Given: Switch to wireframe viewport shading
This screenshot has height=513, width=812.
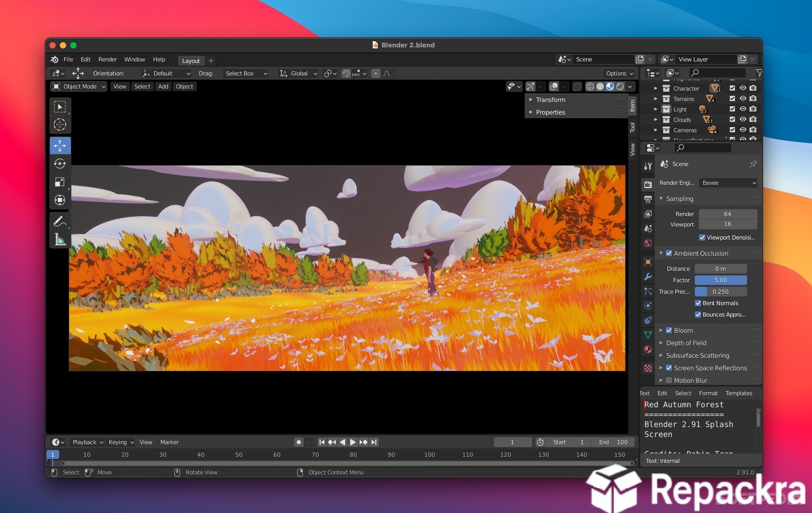Looking at the screenshot, I should [x=590, y=86].
